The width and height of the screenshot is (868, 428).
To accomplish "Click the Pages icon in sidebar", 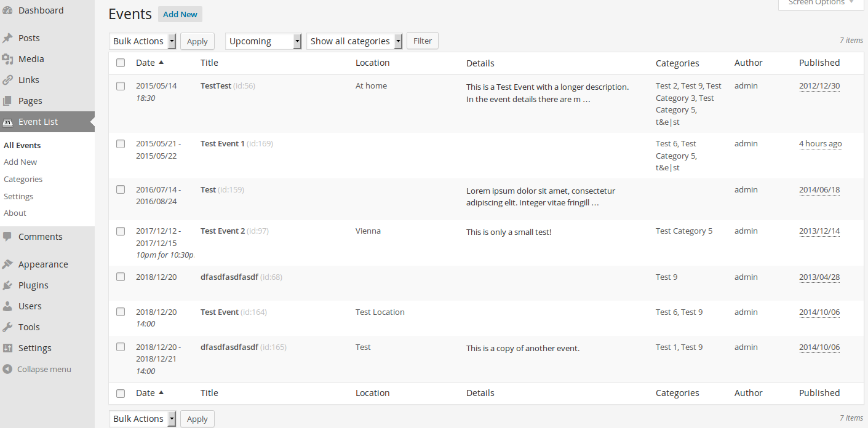I will tap(7, 101).
